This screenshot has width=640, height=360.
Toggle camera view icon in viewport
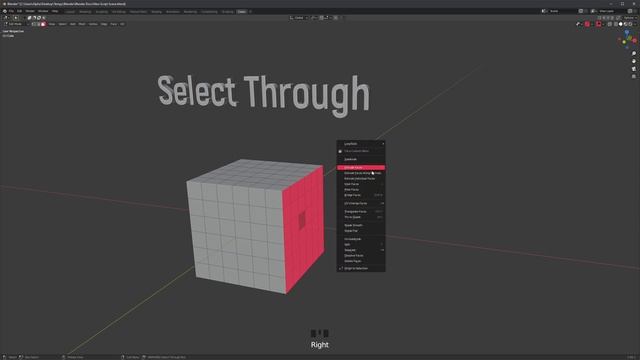634,69
